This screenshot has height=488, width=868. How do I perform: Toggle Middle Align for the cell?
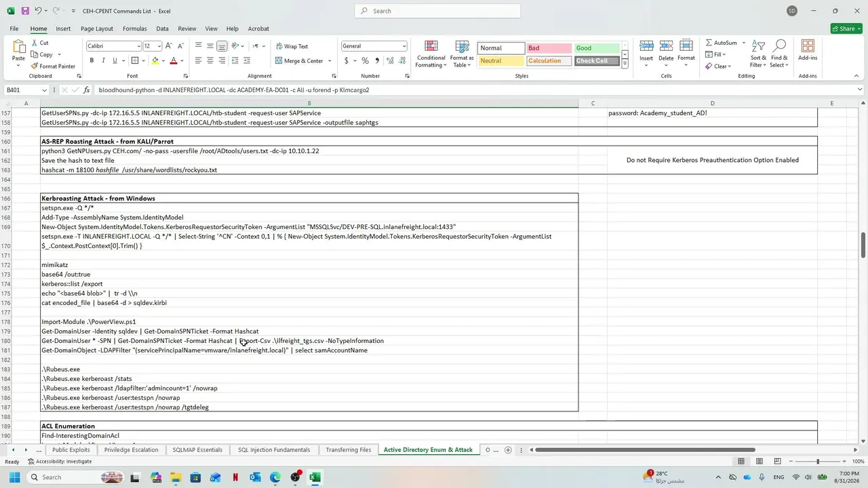210,46
